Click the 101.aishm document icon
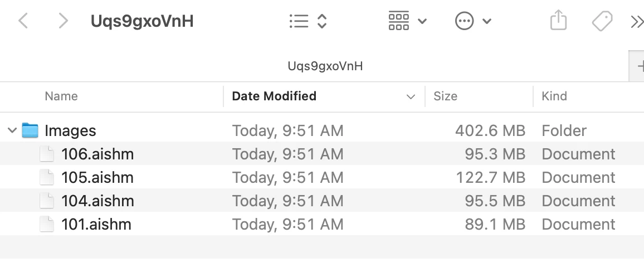Image resolution: width=644 pixels, height=272 pixels. pos(47,224)
